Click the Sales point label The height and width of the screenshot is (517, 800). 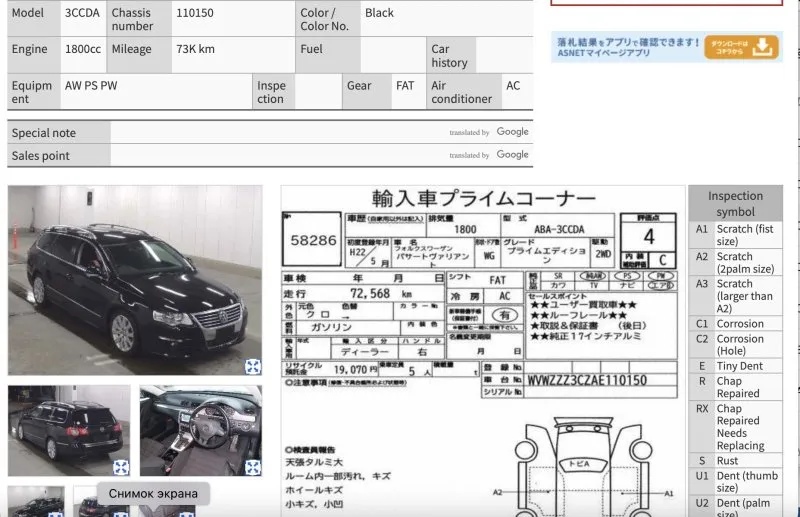click(41, 156)
